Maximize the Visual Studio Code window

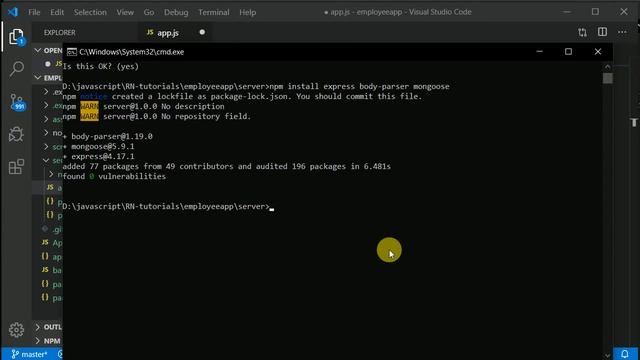pos(595,12)
